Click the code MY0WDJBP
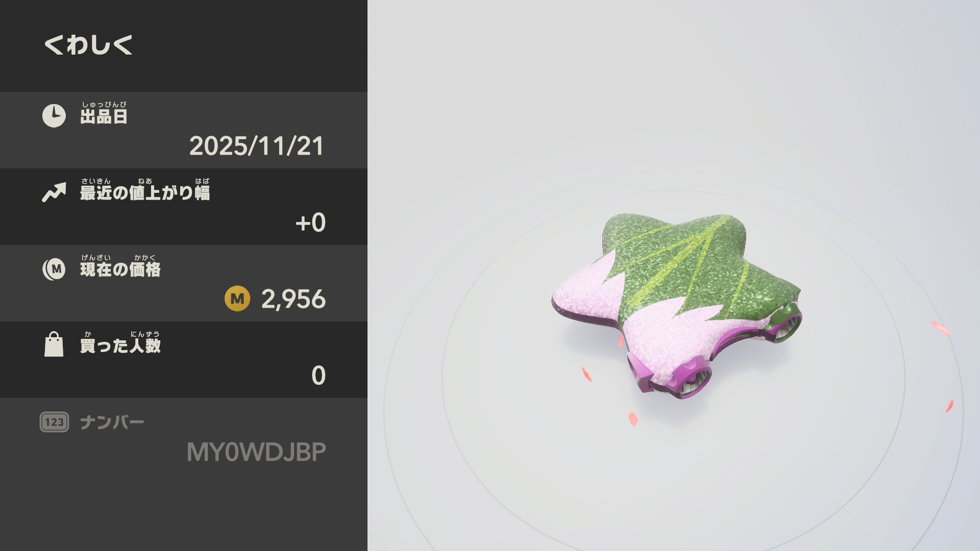The width and height of the screenshot is (980, 551). point(256,452)
